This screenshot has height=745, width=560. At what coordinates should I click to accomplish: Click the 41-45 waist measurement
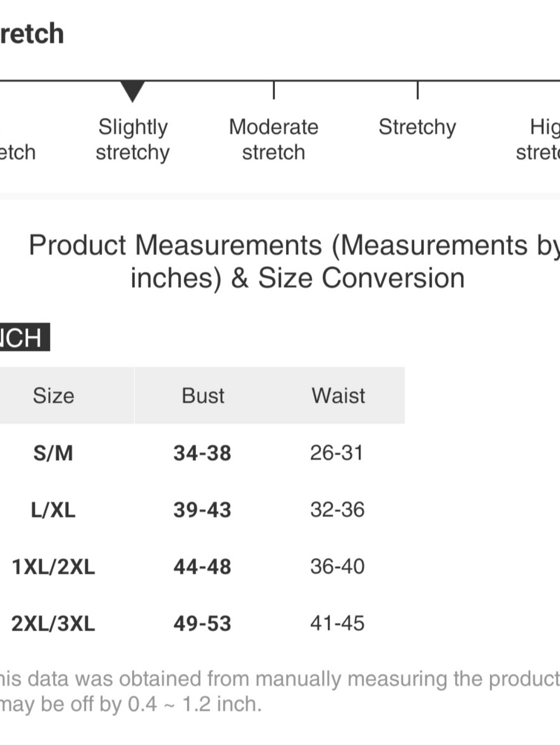(337, 623)
